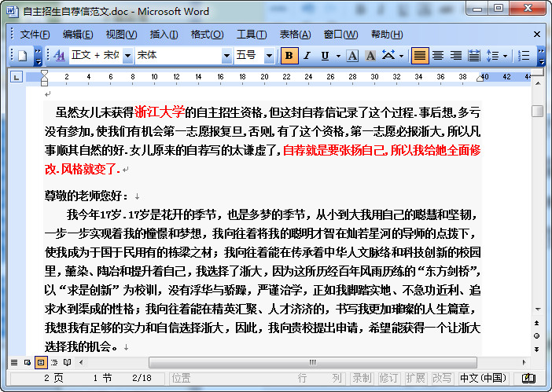Click the vertical scroll down arrow
The width and height of the screenshot is (552, 392).
(538, 310)
